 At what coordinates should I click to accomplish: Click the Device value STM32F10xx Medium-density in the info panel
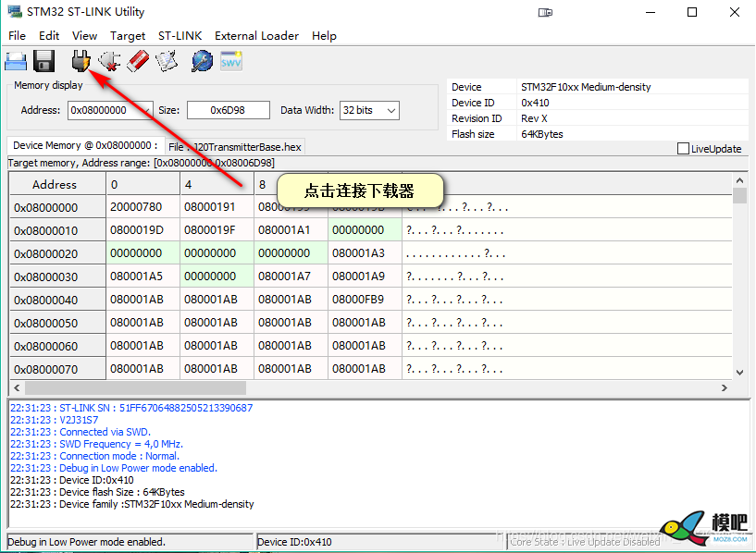coord(586,87)
